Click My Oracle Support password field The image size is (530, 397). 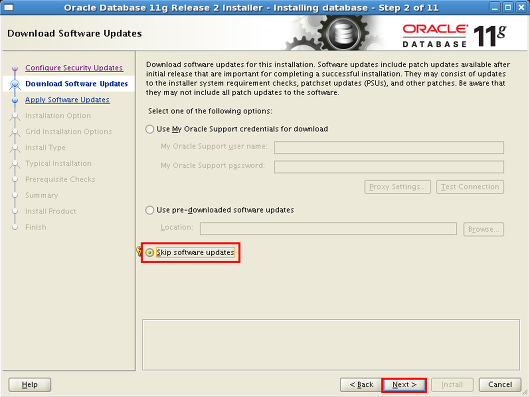(389, 167)
